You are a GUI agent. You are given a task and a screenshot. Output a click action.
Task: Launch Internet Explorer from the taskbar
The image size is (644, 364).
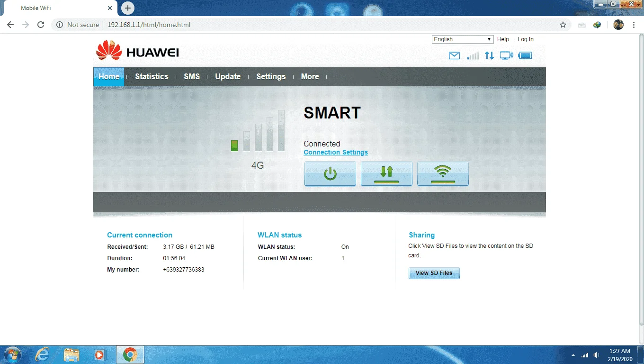42,355
